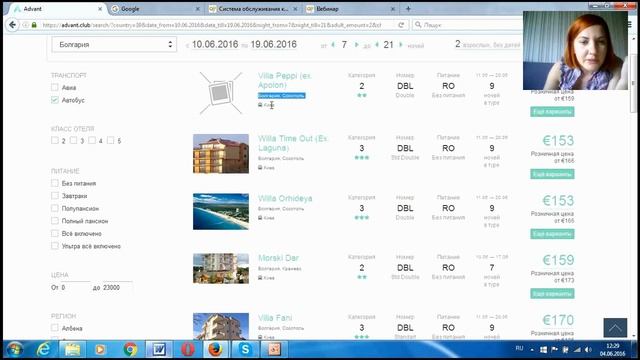
Task: Enable the Всё включено meal filter
Action: [x=55, y=233]
